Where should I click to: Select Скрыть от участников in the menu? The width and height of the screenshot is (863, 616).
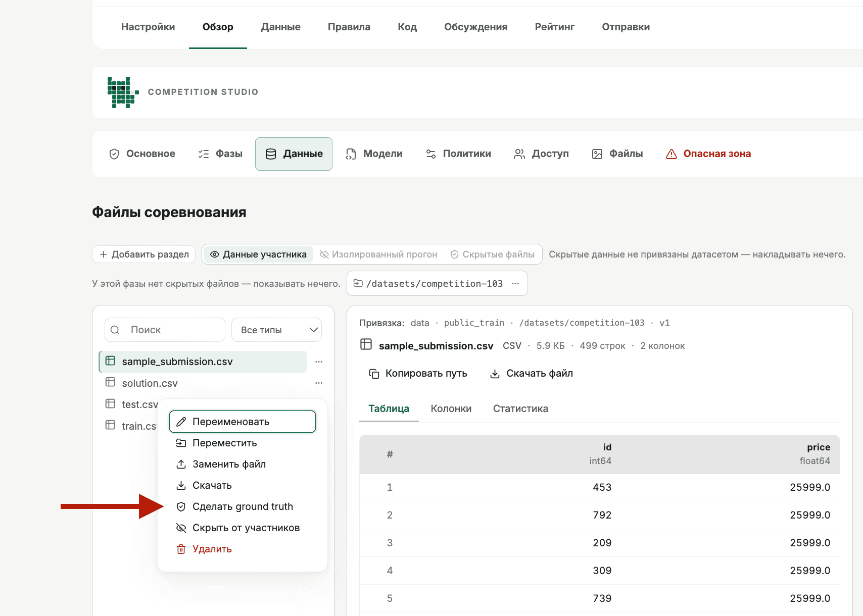pyautogui.click(x=243, y=528)
